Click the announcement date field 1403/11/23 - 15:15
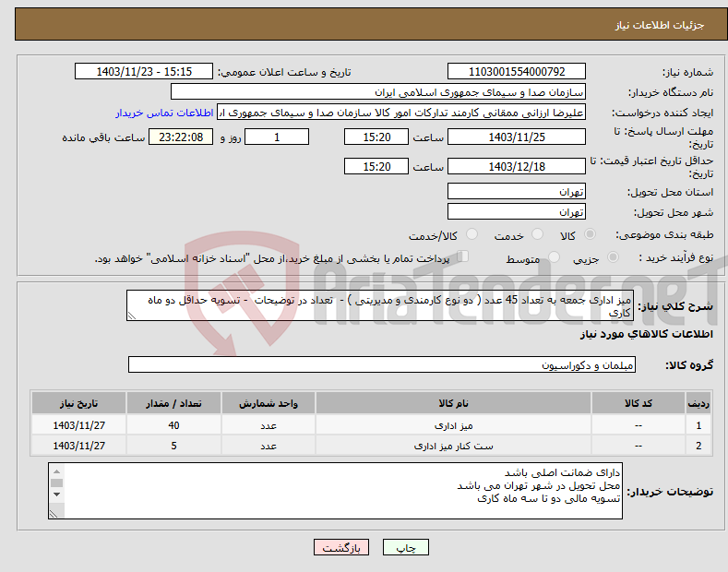 pos(144,72)
